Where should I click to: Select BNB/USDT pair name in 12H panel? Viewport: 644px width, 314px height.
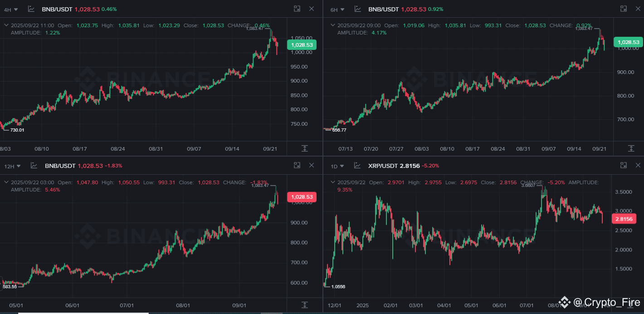pos(60,166)
